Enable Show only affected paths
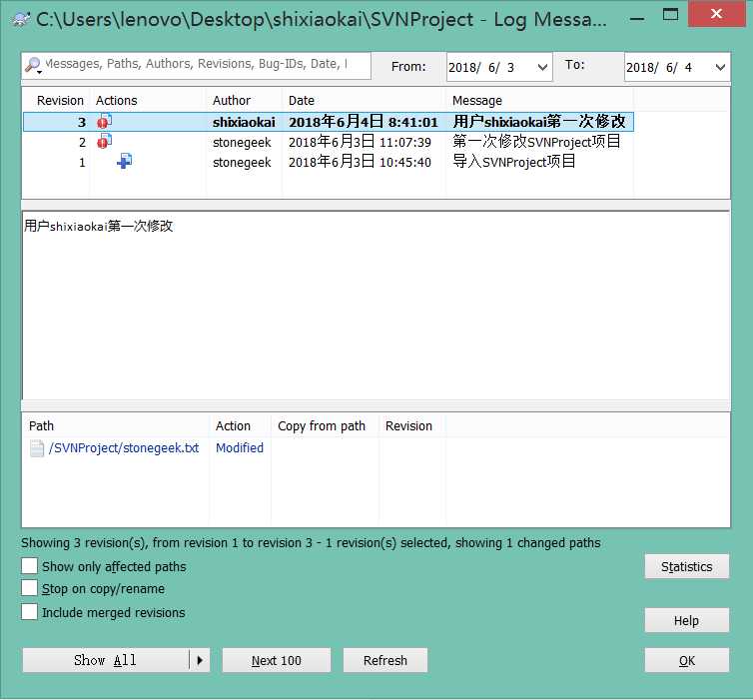Screen dimensions: 753x700 (29, 565)
